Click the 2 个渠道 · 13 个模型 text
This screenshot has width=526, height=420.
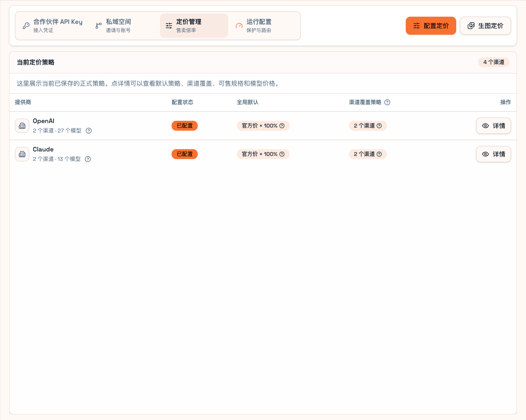pos(57,159)
